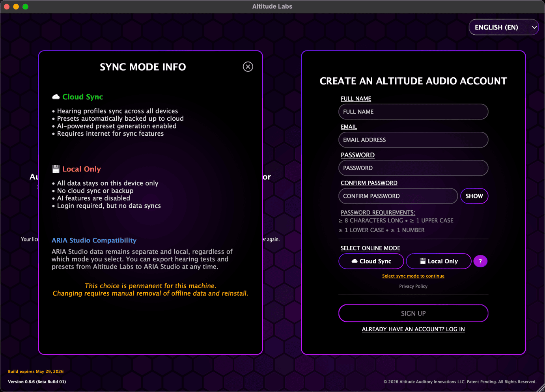The width and height of the screenshot is (545, 392).
Task: Open the English (EN) language dropdown
Action: tap(497, 27)
